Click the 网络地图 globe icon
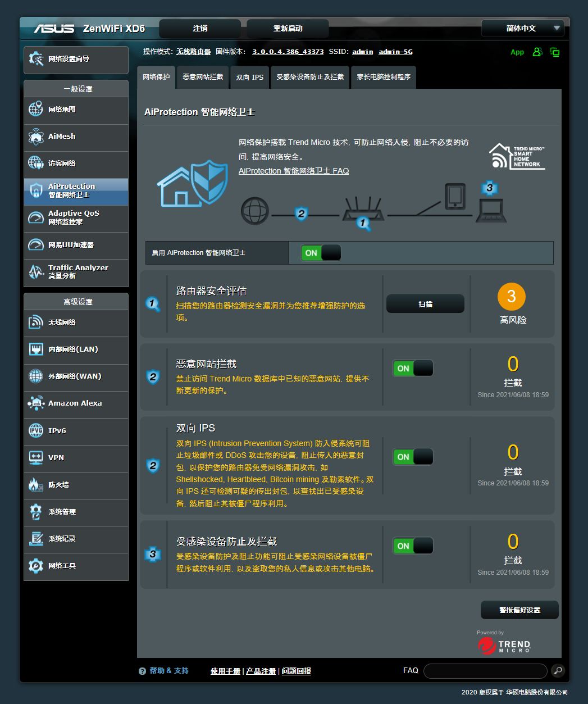 point(36,110)
